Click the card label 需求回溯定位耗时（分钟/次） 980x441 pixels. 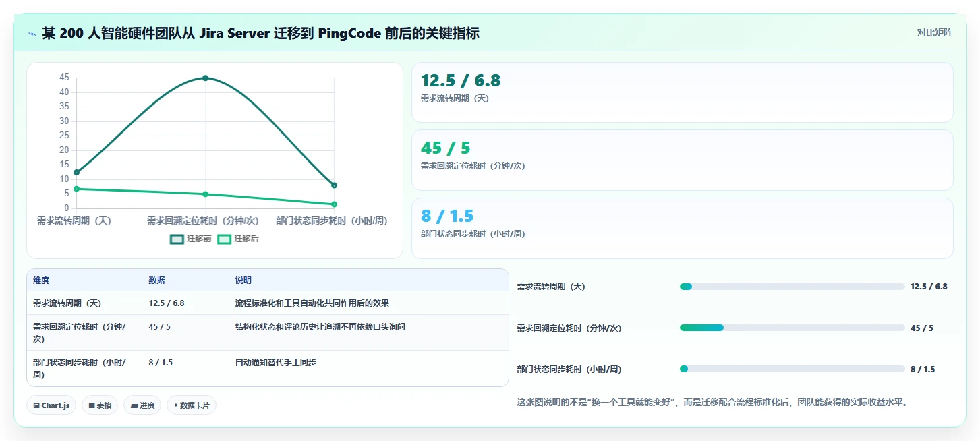pos(472,166)
